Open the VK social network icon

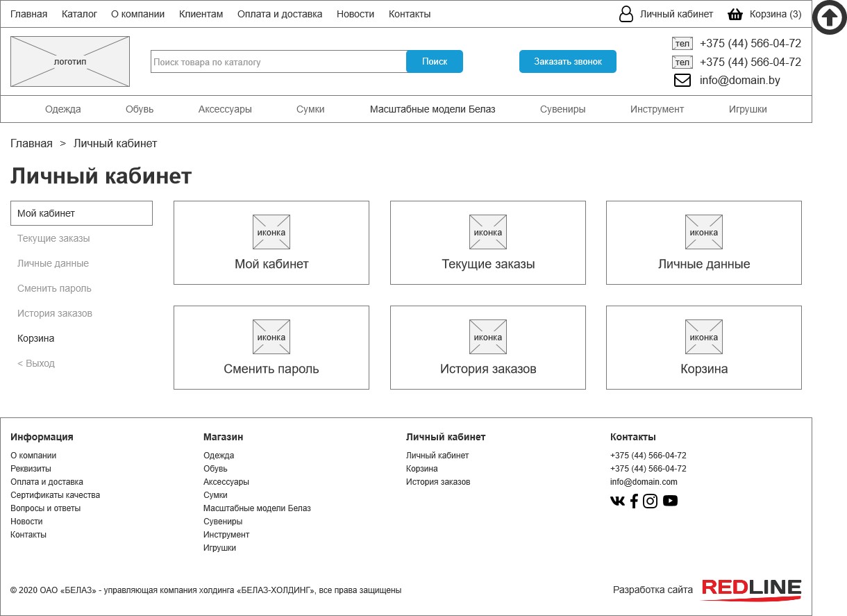tap(617, 501)
